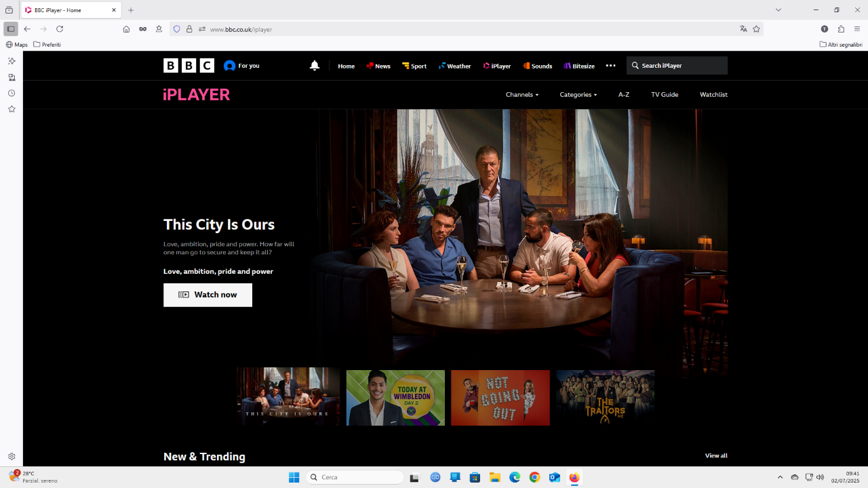The height and width of the screenshot is (488, 868).
Task: Open the tab list chevron
Action: click(x=778, y=10)
